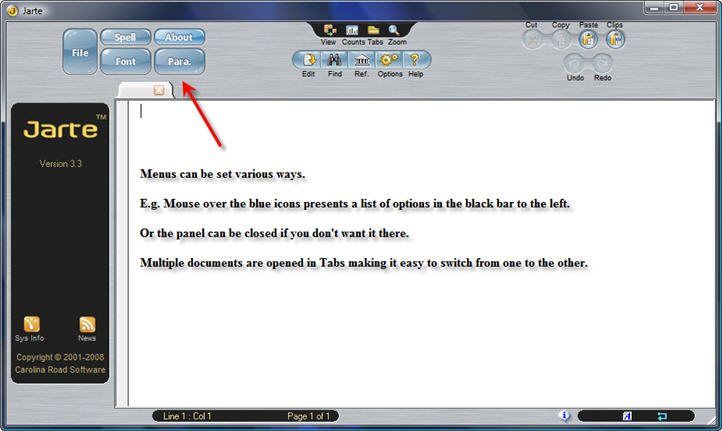The height and width of the screenshot is (431, 722).
Task: Click the Counts icon
Action: click(352, 30)
